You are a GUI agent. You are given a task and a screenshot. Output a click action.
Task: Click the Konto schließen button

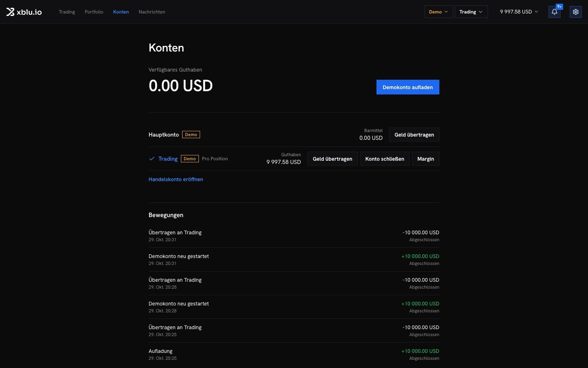(385, 159)
